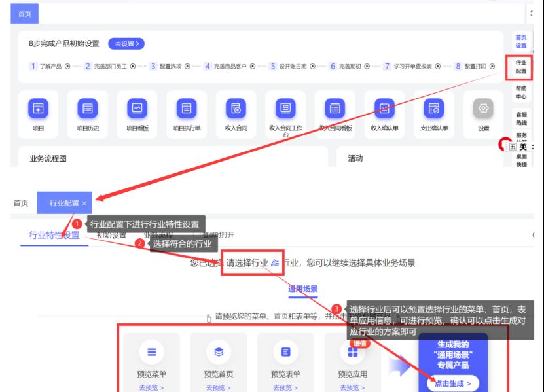Viewport: 544px width, 392px height.
Task: Open the 支出确认单 icon
Action: (x=434, y=108)
